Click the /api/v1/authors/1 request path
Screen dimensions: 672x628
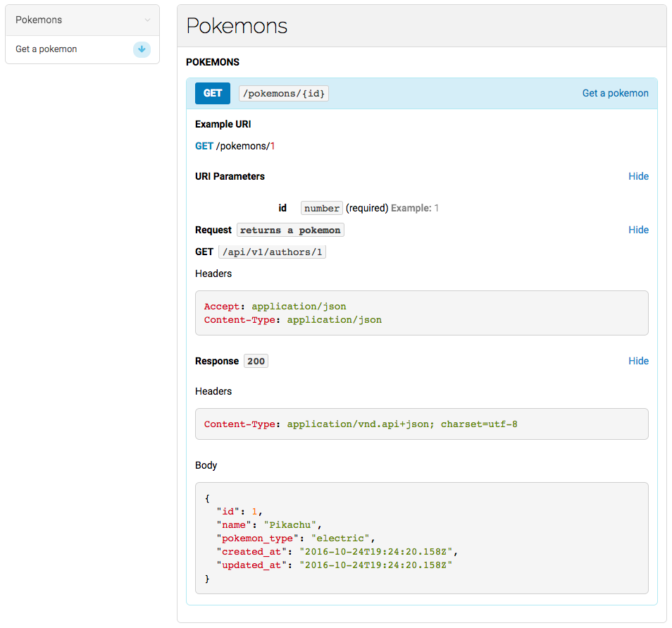(x=273, y=252)
